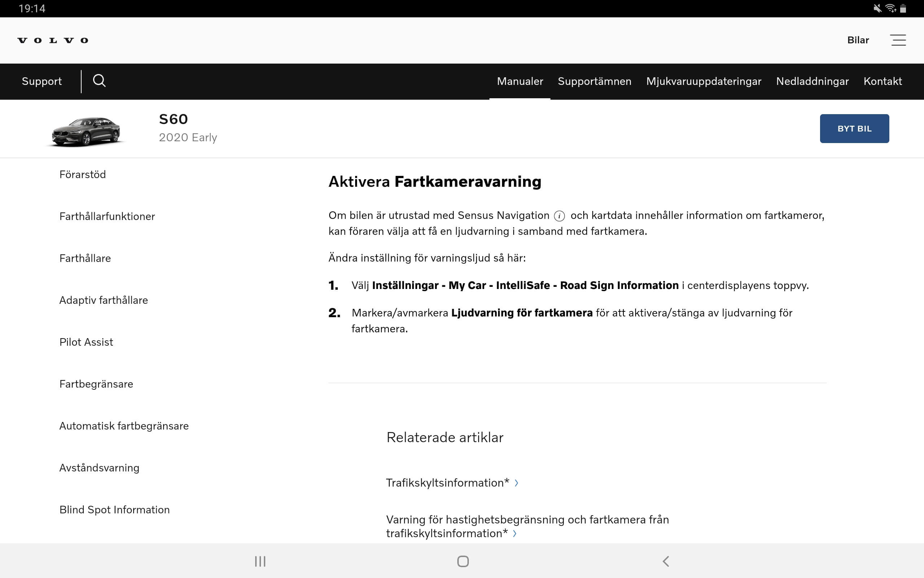
Task: Open the hamburger menu icon
Action: pos(898,40)
